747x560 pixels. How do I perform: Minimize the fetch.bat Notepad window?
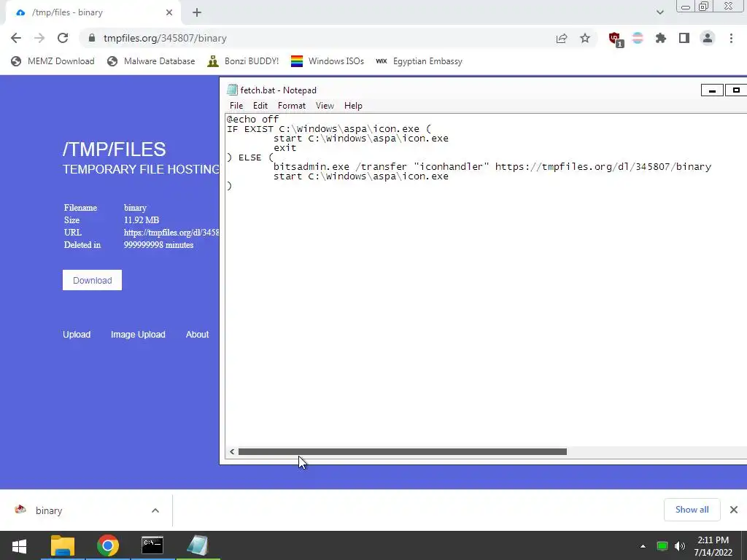(x=712, y=90)
